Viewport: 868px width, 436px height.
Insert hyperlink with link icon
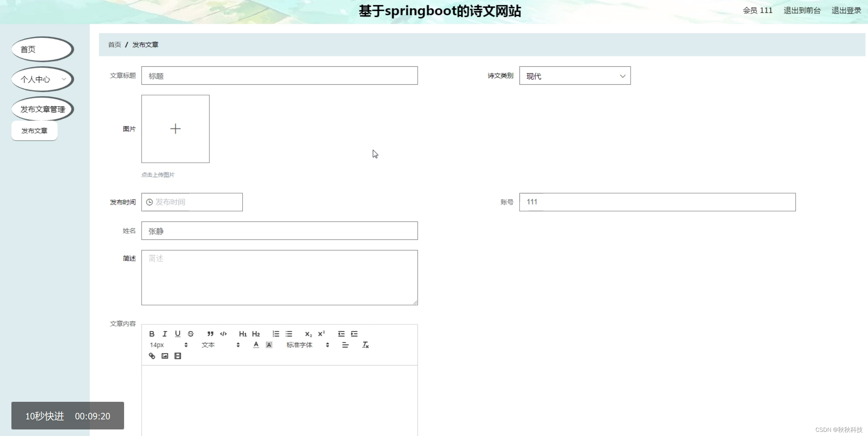click(x=152, y=356)
